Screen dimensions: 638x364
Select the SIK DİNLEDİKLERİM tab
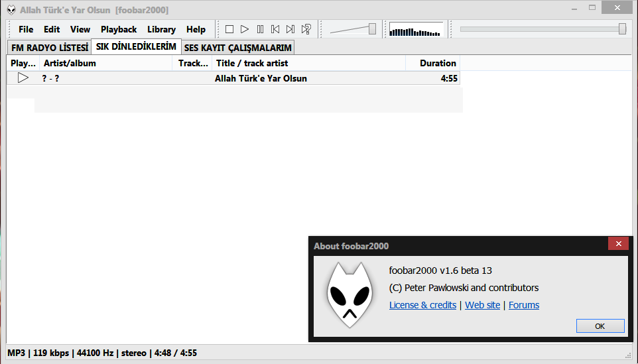[136, 46]
